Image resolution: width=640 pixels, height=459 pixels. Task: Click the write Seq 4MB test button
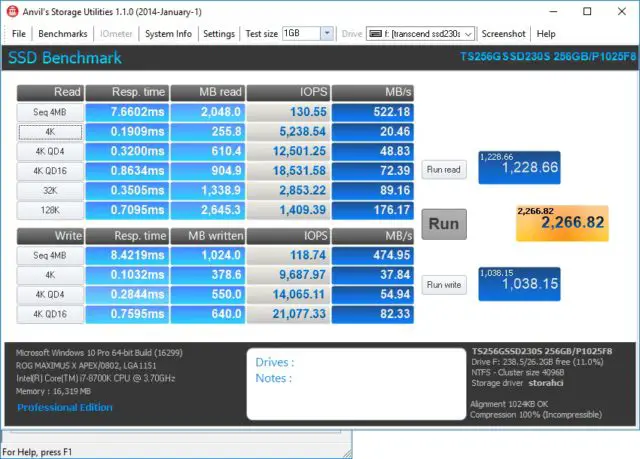[x=50, y=255]
